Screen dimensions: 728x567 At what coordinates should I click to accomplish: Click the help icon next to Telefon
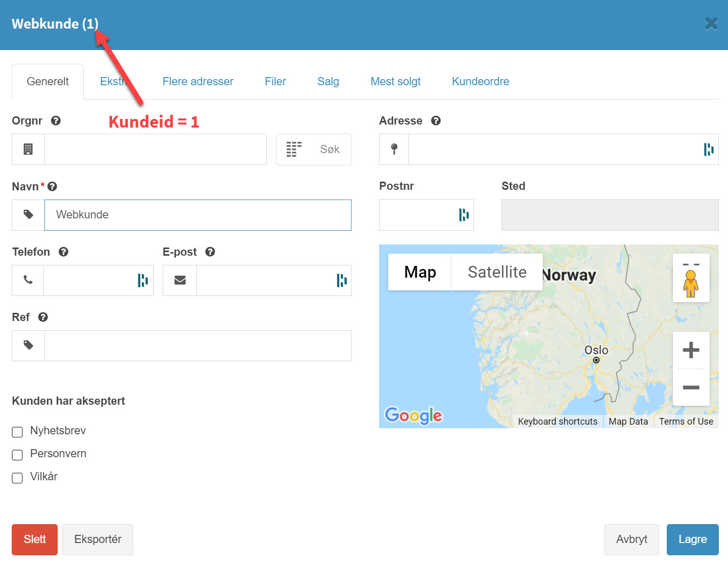coord(63,252)
